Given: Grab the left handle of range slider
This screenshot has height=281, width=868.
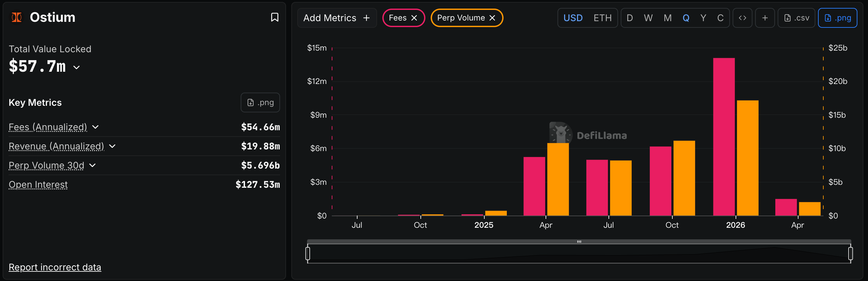Looking at the screenshot, I should point(308,254).
